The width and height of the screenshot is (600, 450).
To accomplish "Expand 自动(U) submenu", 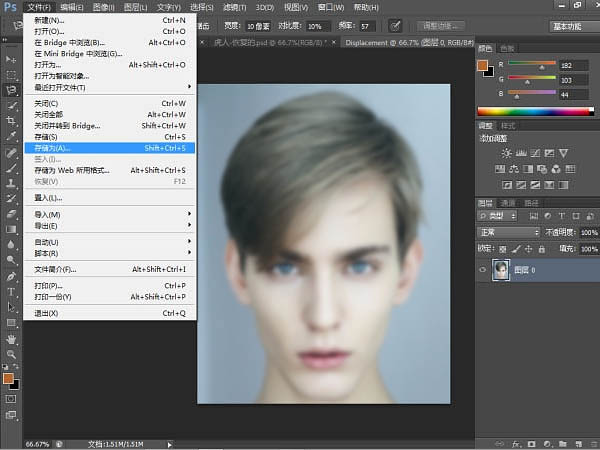I will [x=110, y=242].
